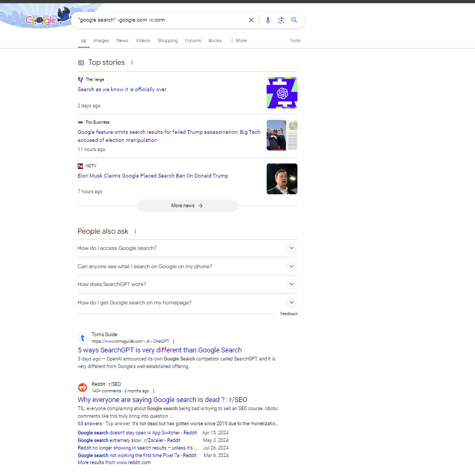Click the '63 answers' link
The width and height of the screenshot is (475, 476).
[90, 424]
